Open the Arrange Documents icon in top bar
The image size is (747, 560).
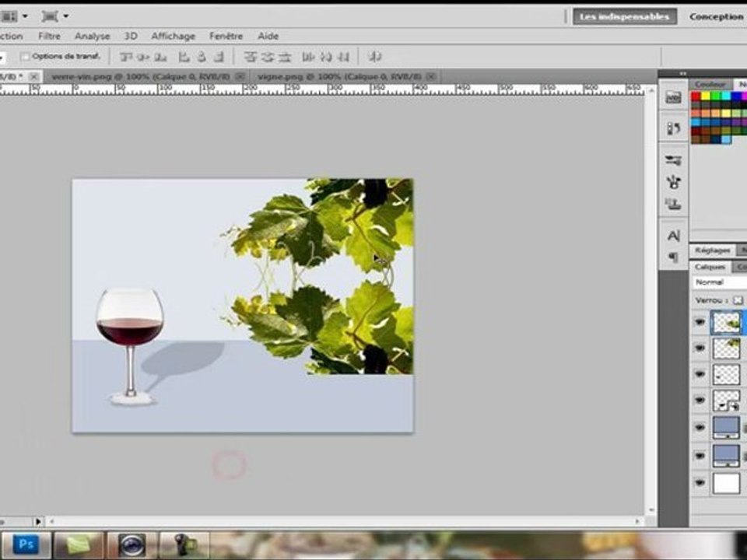(x=9, y=16)
